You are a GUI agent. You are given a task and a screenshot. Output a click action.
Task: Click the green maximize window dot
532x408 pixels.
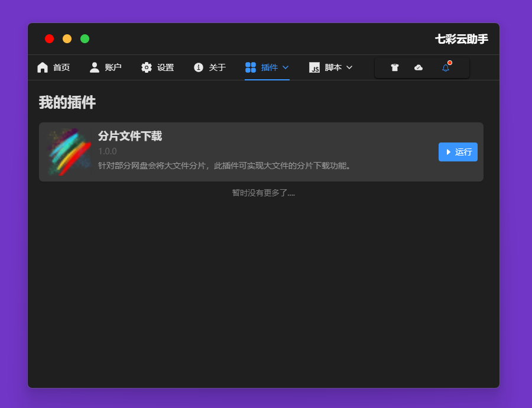point(85,39)
